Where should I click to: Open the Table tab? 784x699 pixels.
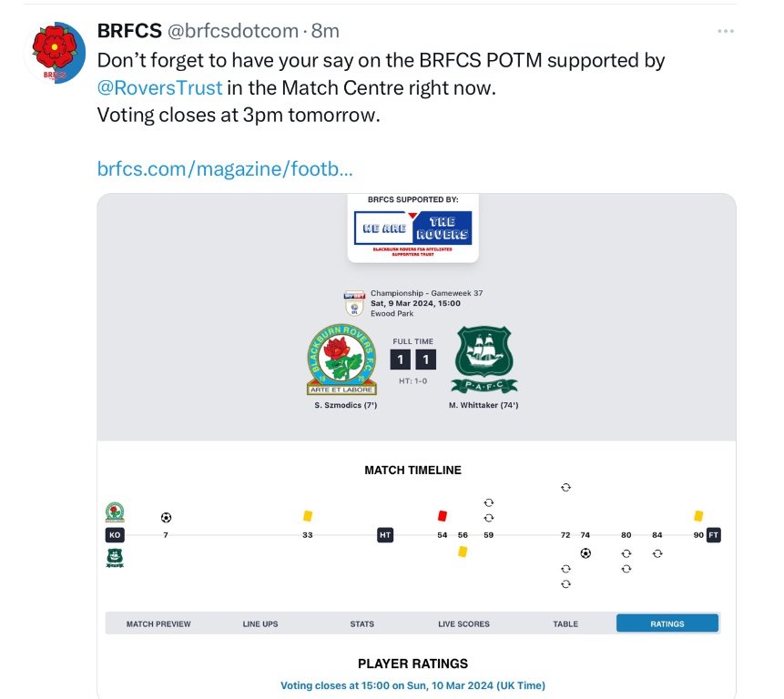coord(565,623)
